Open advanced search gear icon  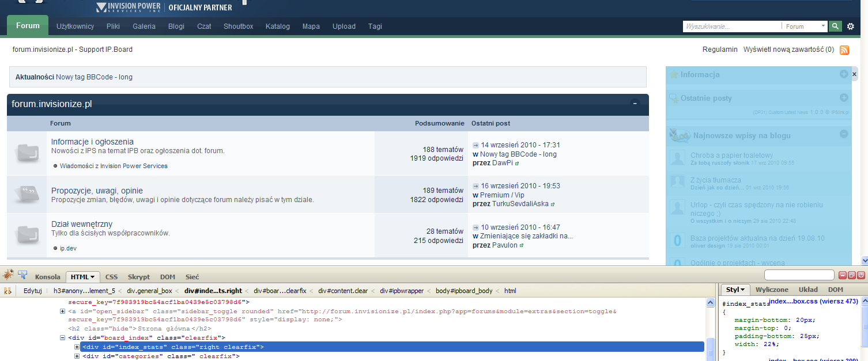coord(851,26)
